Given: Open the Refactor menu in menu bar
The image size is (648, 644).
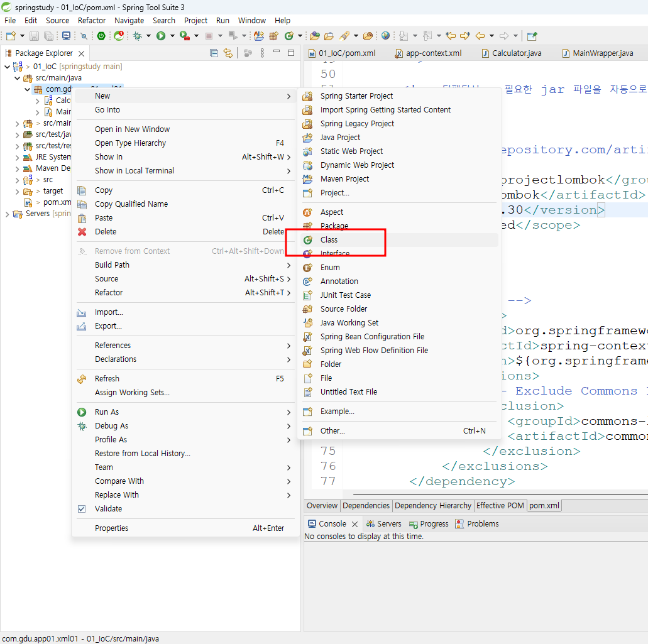Looking at the screenshot, I should (92, 20).
